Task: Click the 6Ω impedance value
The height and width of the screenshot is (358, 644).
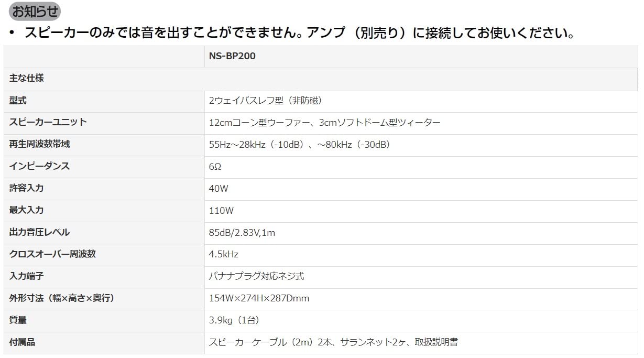Action: tap(215, 167)
